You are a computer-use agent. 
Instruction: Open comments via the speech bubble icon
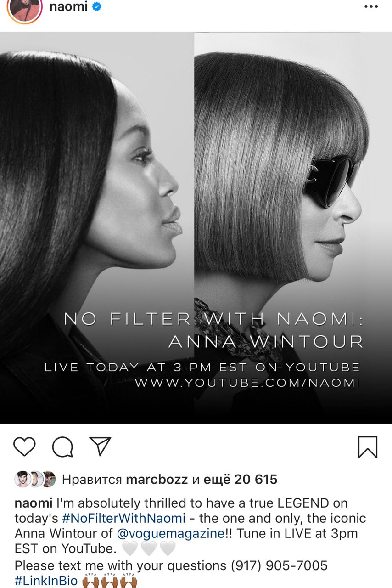click(x=62, y=447)
